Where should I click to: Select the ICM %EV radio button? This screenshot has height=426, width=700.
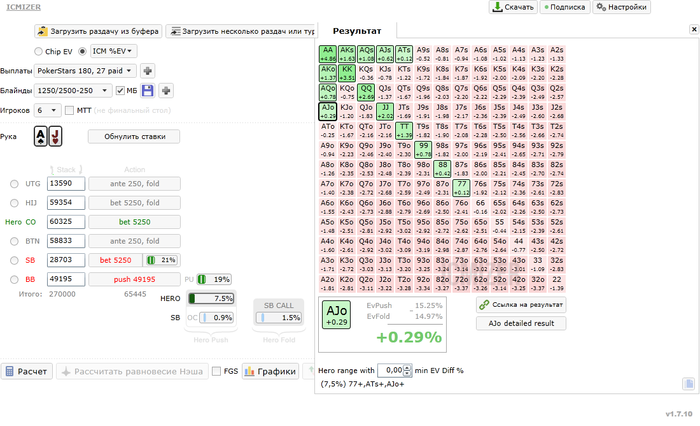coord(82,51)
